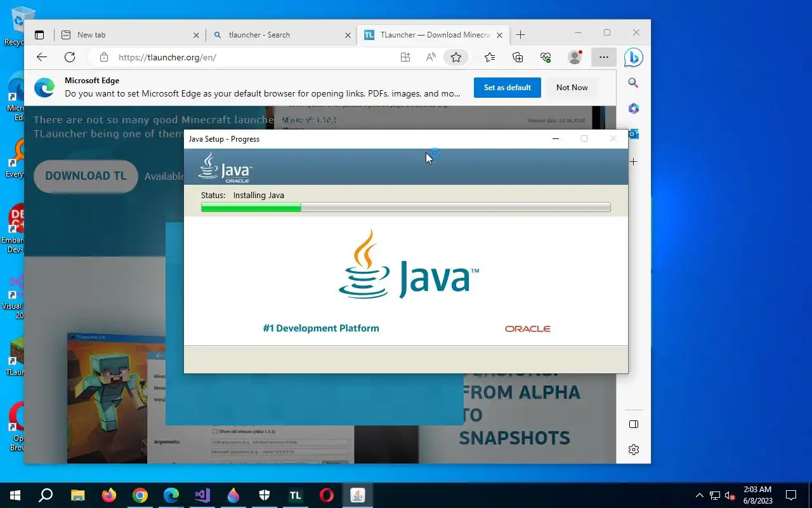Refresh the tlauncher.org page

pos(70,57)
